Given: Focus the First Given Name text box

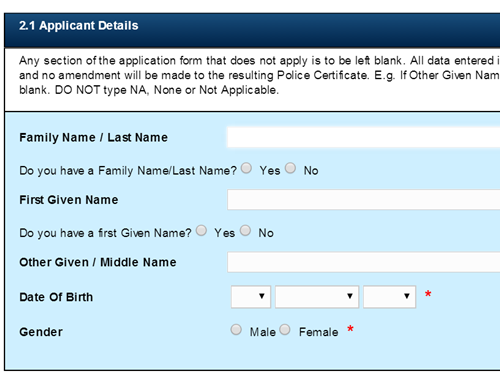Looking at the screenshot, I should [x=364, y=200].
